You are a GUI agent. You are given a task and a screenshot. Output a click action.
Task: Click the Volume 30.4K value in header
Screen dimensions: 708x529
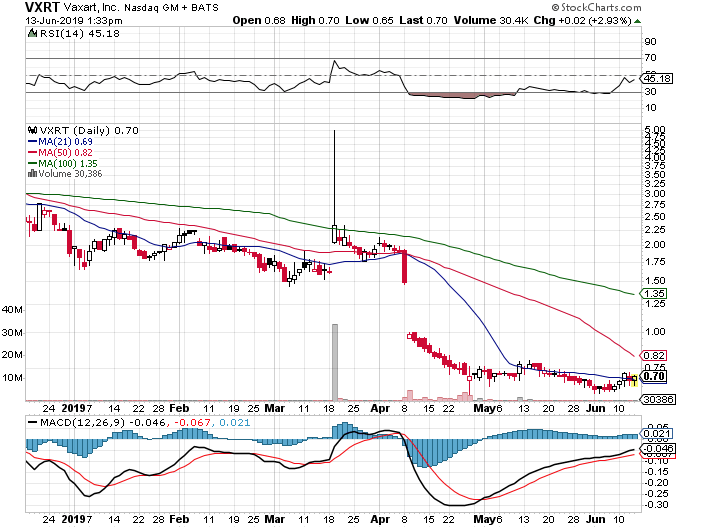491,21
